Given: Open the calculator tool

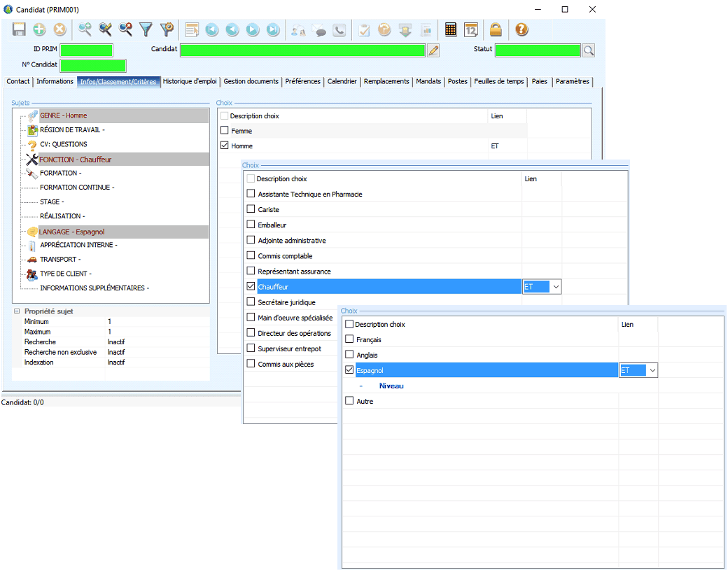Looking at the screenshot, I should 451,29.
